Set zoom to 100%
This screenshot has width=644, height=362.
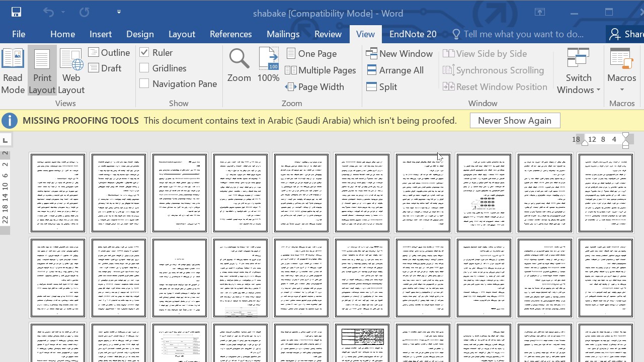[268, 65]
